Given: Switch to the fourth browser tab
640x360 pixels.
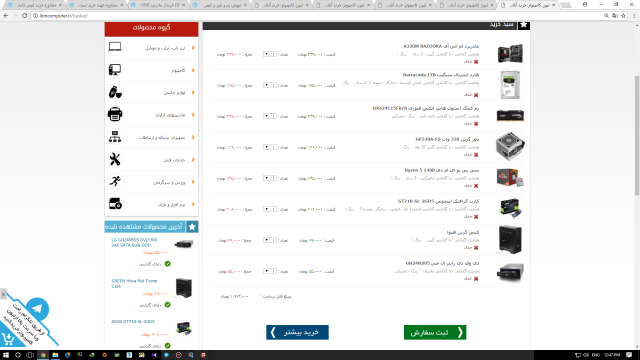Looking at the screenshot, I should tap(219, 5).
